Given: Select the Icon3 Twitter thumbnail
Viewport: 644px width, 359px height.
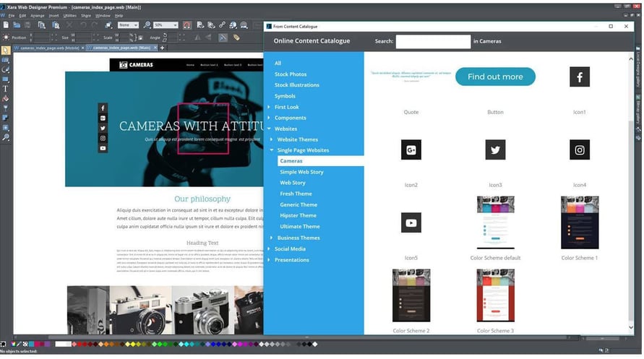Looking at the screenshot, I should click(x=495, y=150).
